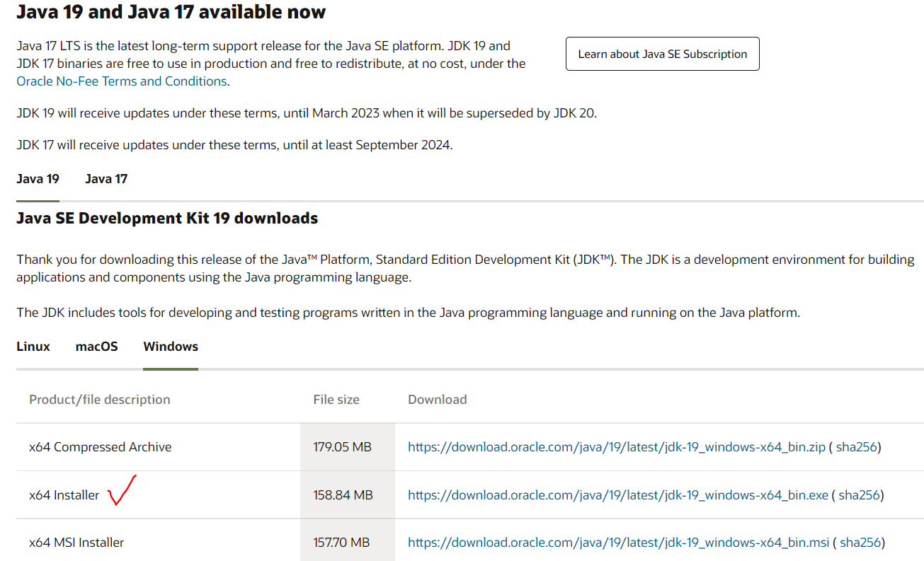The width and height of the screenshot is (924, 561).
Task: Click the Download column header
Action: (x=438, y=400)
